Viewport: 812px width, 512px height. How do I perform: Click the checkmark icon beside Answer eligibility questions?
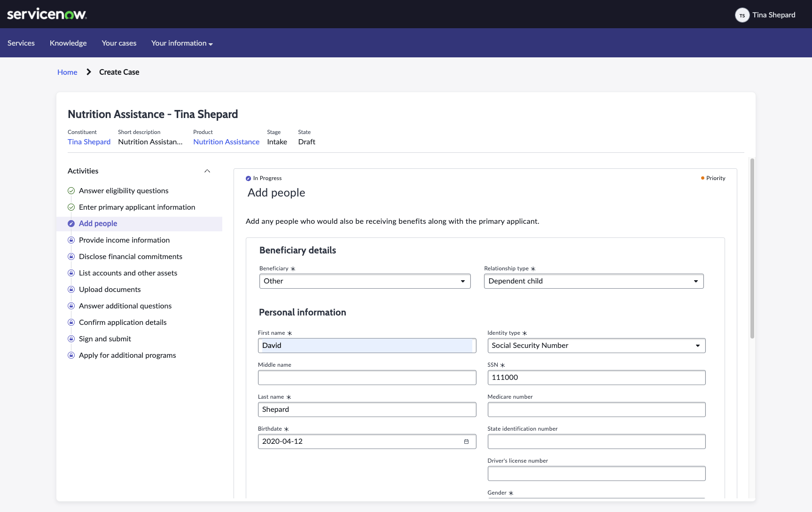coord(71,190)
